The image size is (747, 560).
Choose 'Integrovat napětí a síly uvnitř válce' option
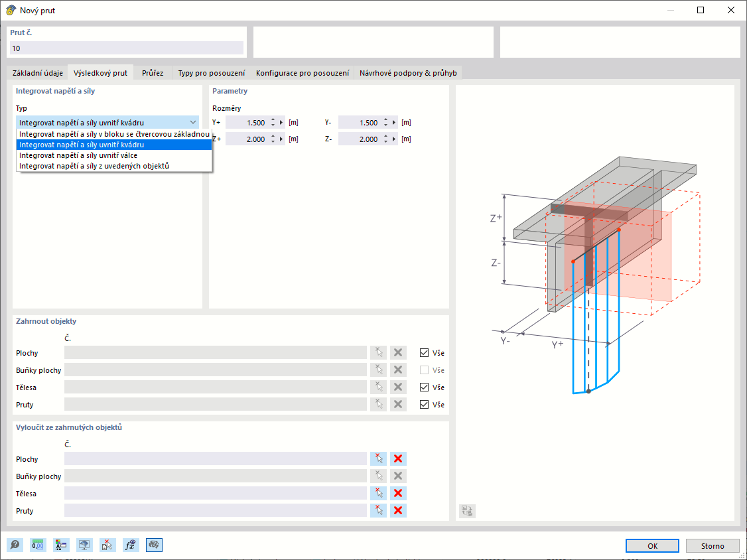pyautogui.click(x=114, y=155)
